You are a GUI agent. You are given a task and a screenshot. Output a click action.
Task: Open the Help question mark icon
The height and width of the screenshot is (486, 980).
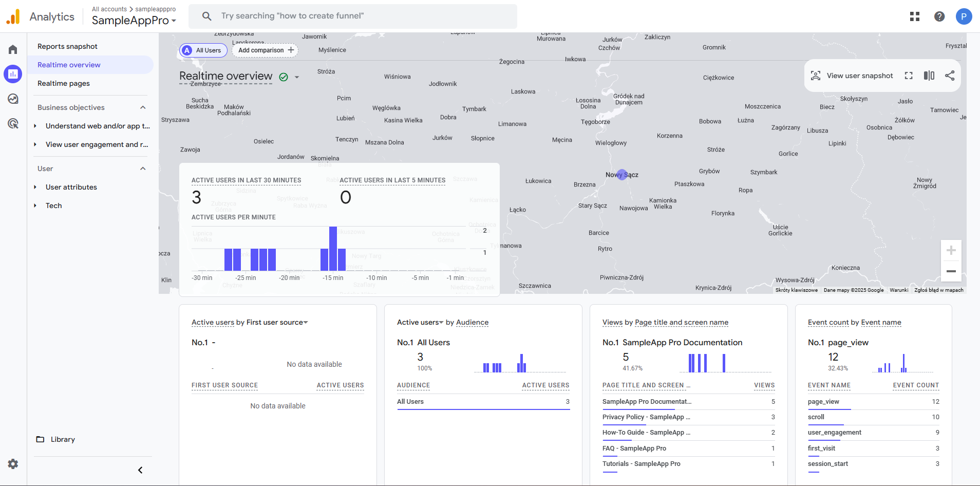pyautogui.click(x=939, y=16)
